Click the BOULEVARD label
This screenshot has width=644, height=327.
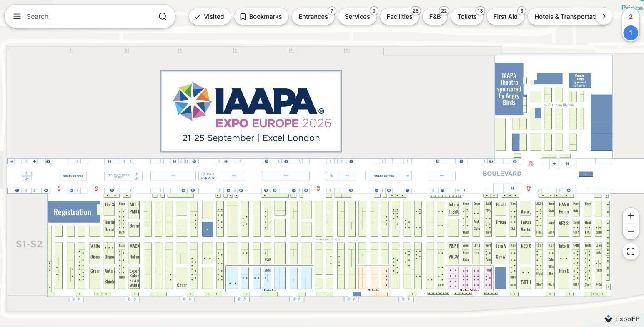(x=502, y=174)
